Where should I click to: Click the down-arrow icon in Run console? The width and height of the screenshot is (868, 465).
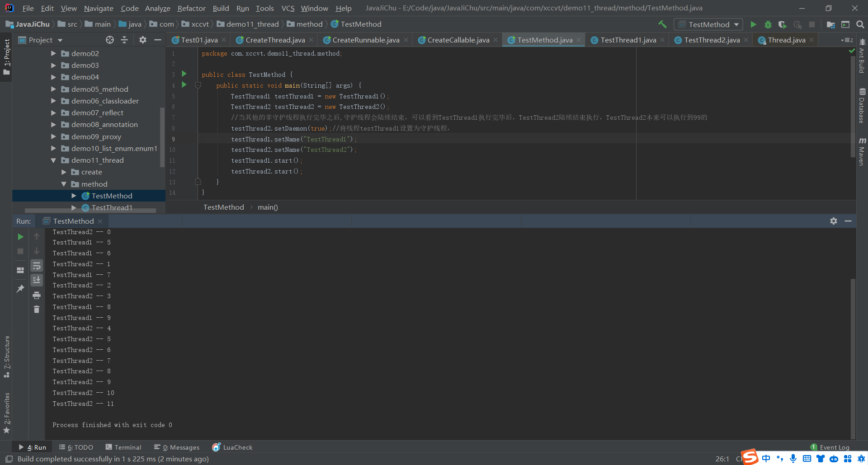37,251
